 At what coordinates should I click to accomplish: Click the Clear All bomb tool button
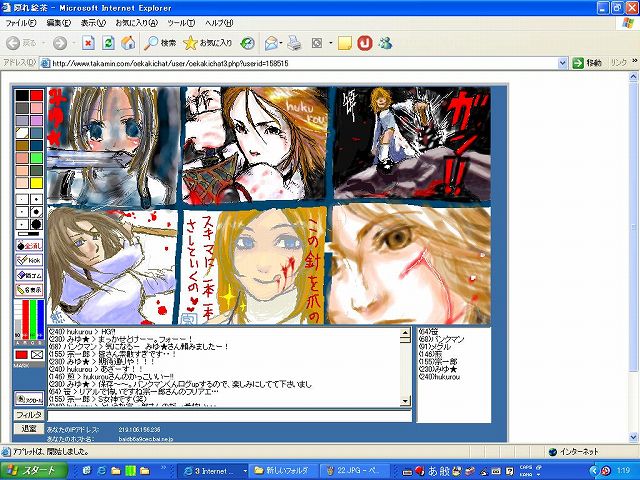tap(29, 246)
